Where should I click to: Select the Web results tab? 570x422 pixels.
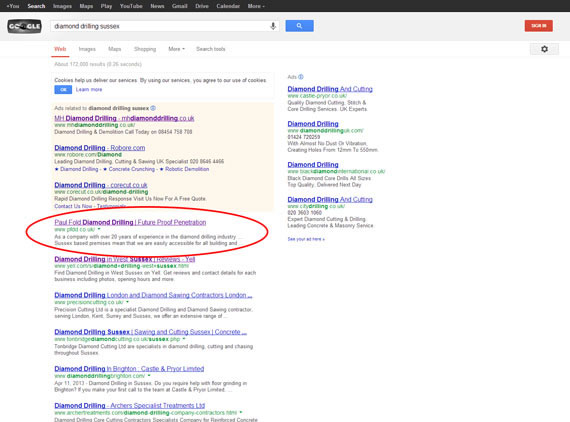(x=60, y=49)
